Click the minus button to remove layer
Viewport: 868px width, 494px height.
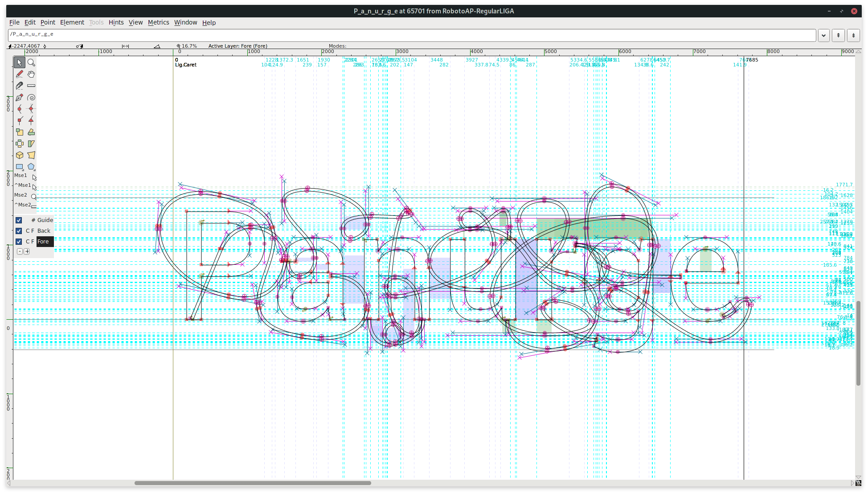[x=20, y=251]
